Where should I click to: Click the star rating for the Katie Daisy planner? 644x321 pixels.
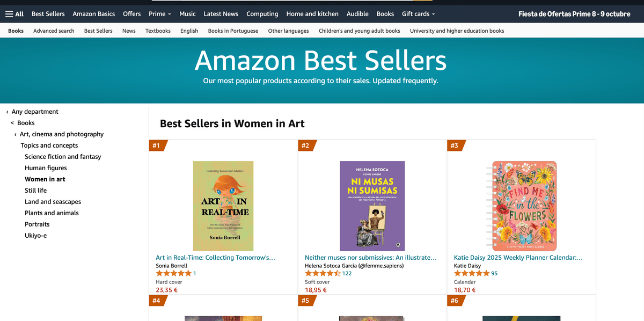471,273
